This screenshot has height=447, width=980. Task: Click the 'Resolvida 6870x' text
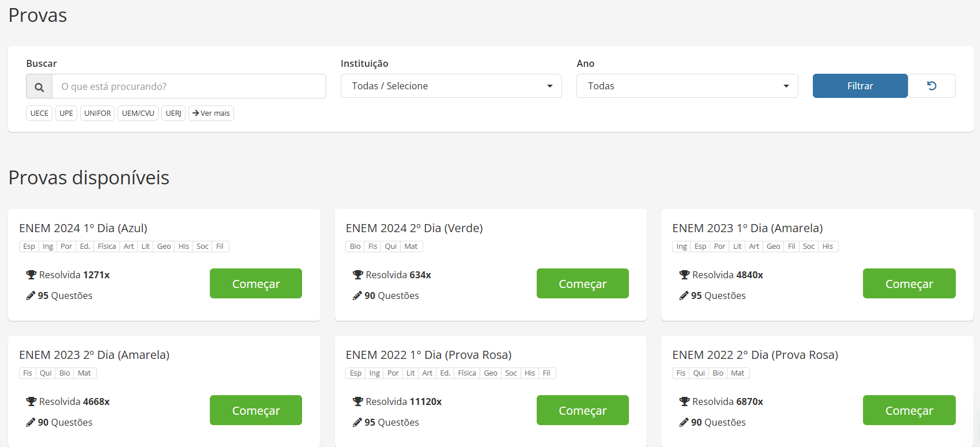click(x=728, y=401)
